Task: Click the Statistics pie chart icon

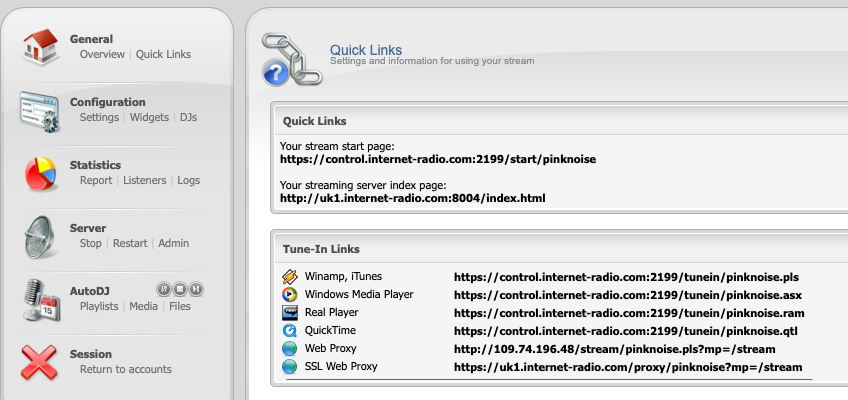Action: 40,173
